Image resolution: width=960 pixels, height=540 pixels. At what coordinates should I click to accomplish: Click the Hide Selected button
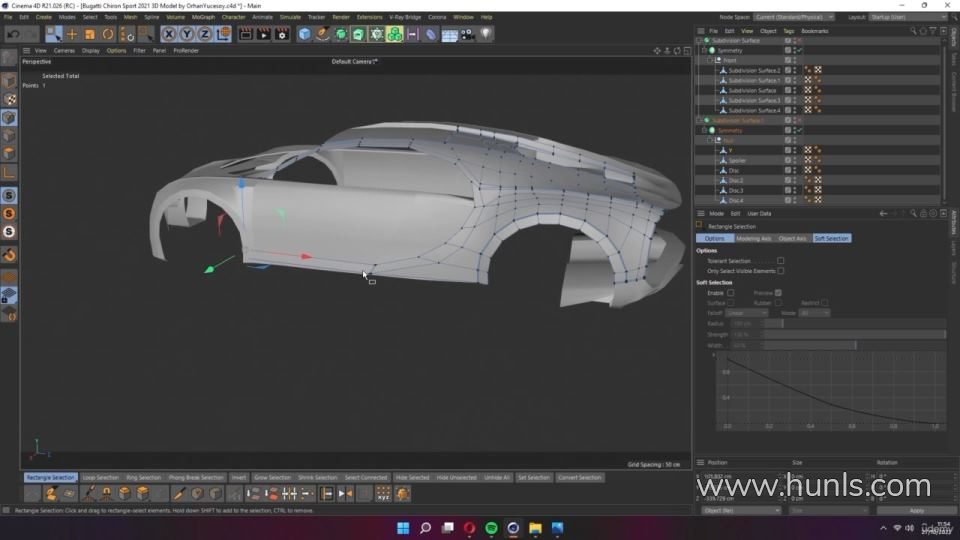pos(412,478)
